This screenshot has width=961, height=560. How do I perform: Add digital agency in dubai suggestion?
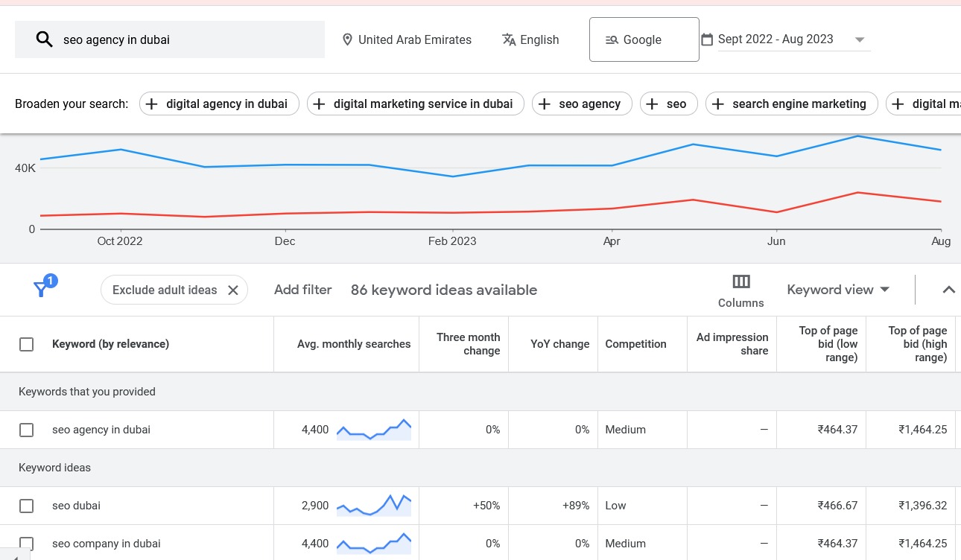pyautogui.click(x=219, y=104)
